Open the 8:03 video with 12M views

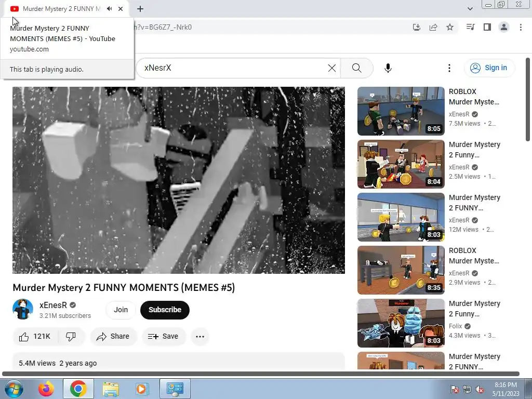[x=401, y=217]
